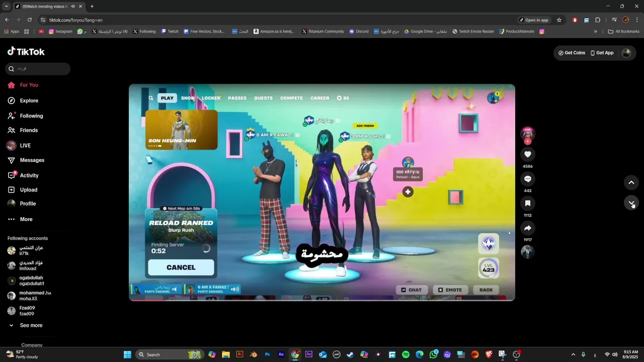Open followed account moha.li3
The image size is (644, 362).
[x=30, y=296]
